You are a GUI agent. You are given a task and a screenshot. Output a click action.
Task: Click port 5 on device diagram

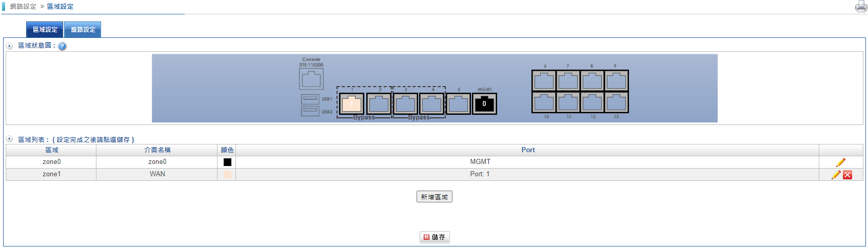(x=458, y=104)
